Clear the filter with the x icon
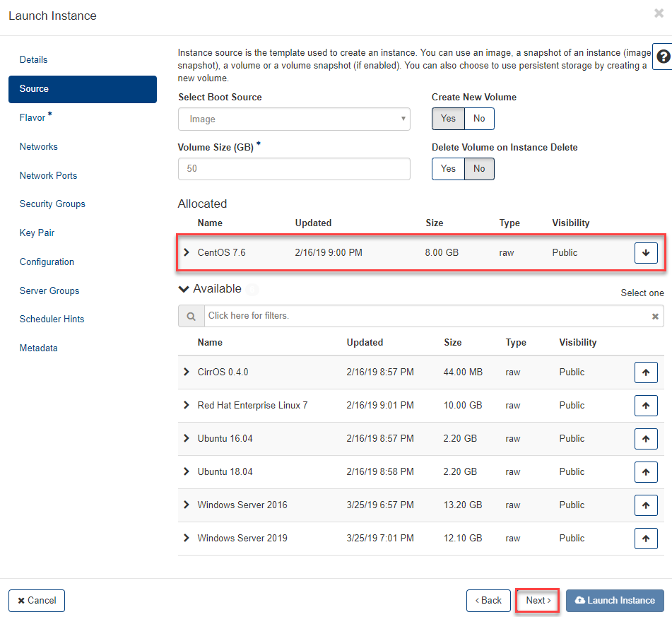 (655, 316)
